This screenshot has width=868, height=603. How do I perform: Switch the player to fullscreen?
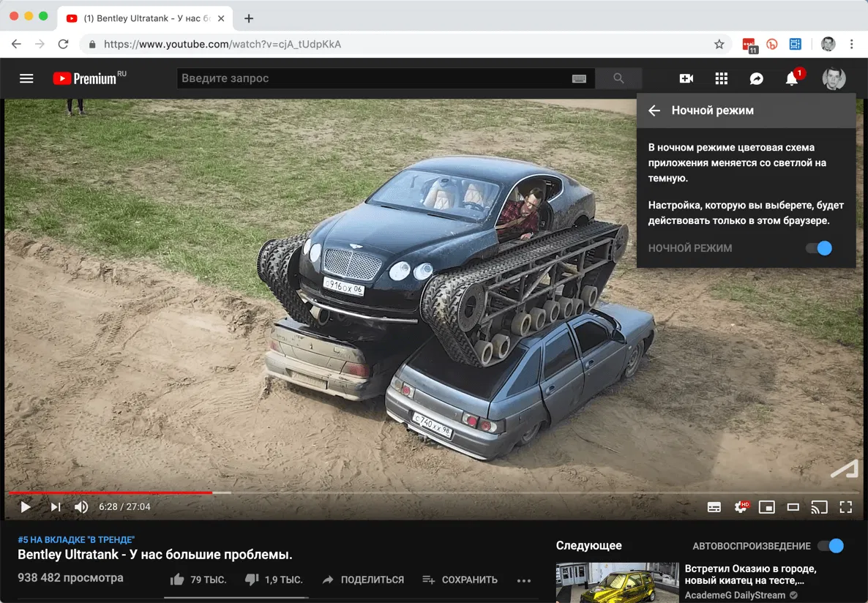pyautogui.click(x=845, y=506)
